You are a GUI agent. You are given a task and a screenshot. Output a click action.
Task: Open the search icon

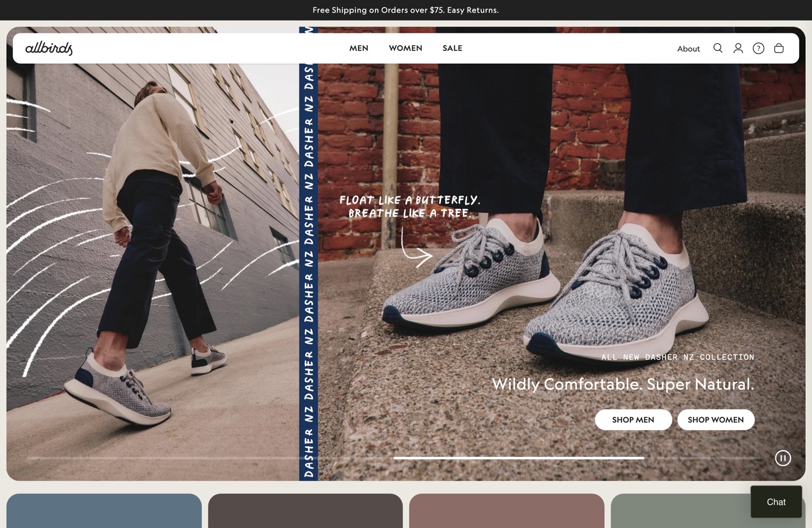click(718, 48)
